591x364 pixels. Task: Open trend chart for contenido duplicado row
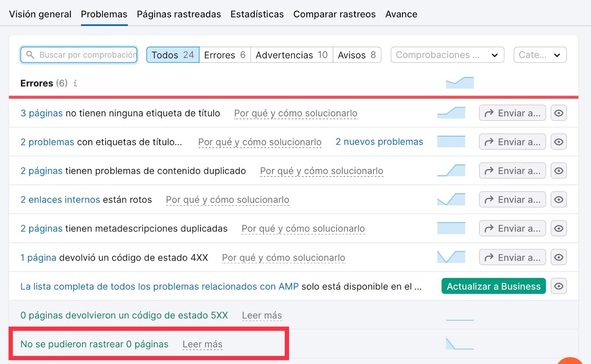coord(451,171)
